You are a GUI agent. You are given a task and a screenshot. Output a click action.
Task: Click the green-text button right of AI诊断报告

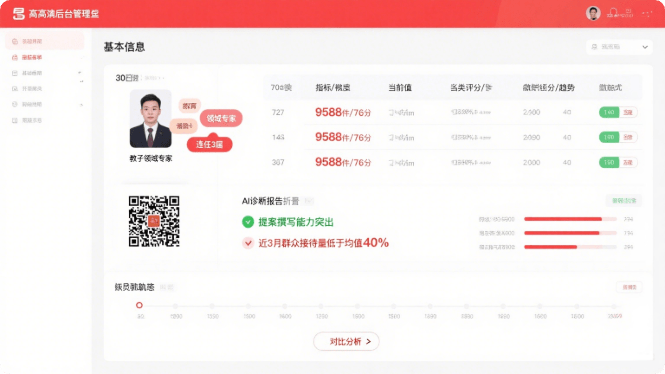tap(624, 201)
